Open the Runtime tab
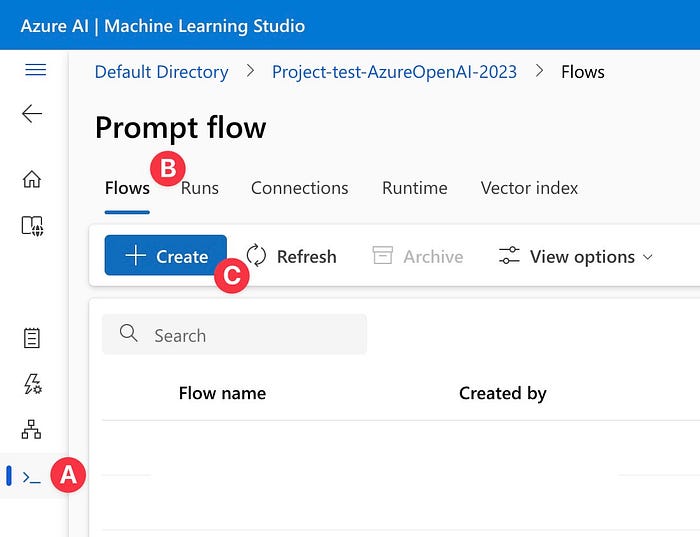This screenshot has height=537, width=700. click(x=415, y=188)
